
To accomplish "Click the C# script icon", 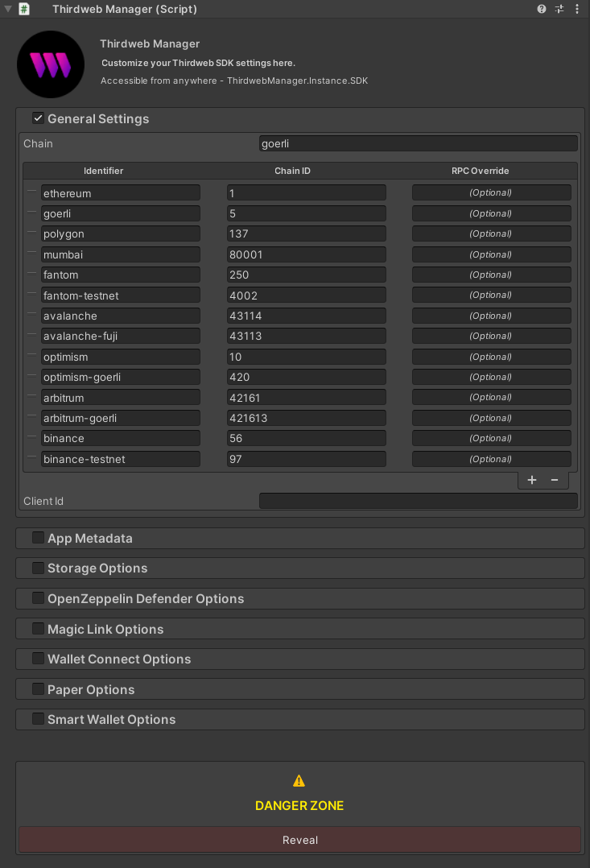I will click(24, 9).
